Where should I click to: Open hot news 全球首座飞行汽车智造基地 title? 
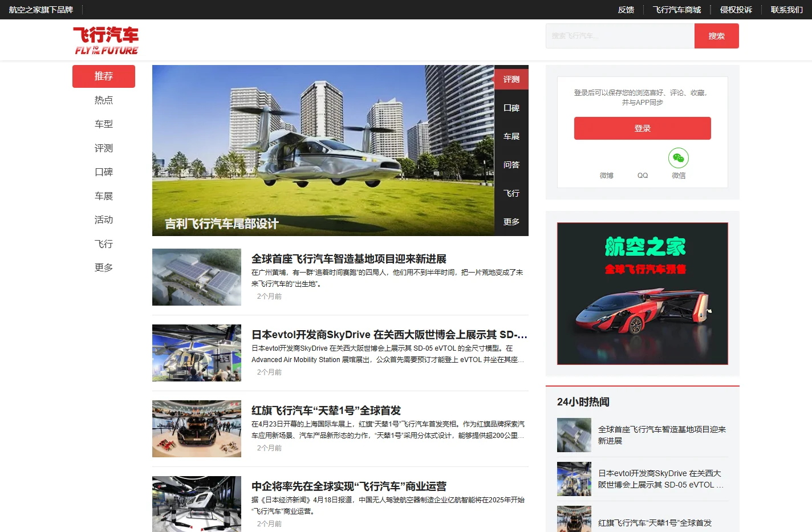[x=662, y=435]
